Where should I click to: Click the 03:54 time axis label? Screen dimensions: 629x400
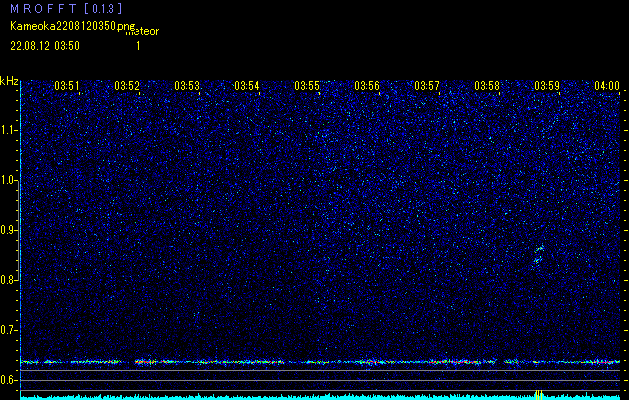(247, 85)
